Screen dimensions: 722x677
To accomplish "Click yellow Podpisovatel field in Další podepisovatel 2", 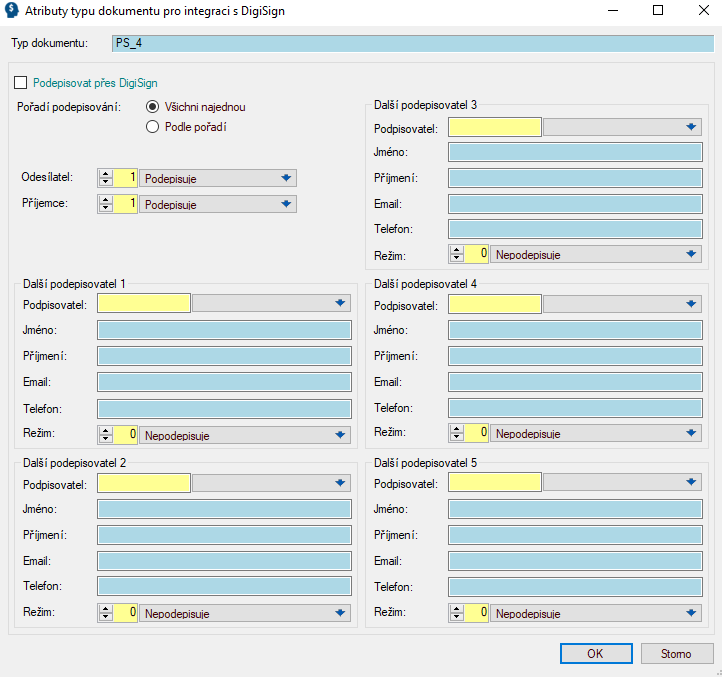I will click(144, 483).
